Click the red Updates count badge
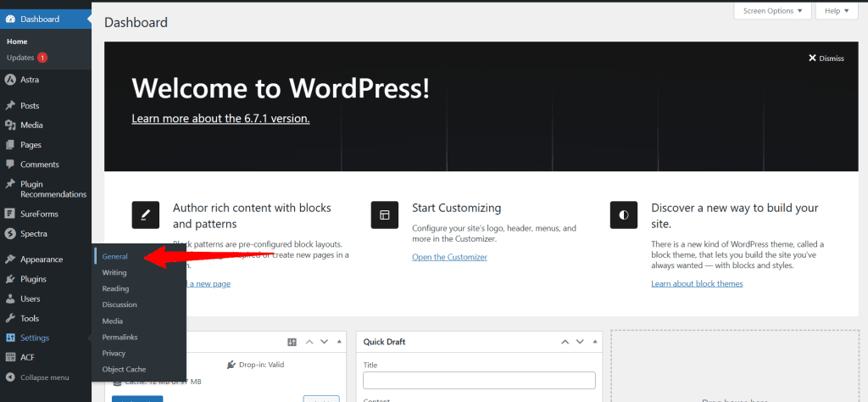The height and width of the screenshot is (402, 868). coord(42,58)
